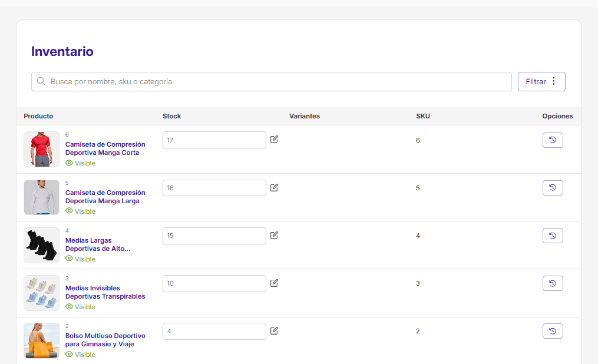598x364 pixels.
Task: Click edit stock icon for Bolso Multiuso Deportivo
Action: click(x=274, y=331)
